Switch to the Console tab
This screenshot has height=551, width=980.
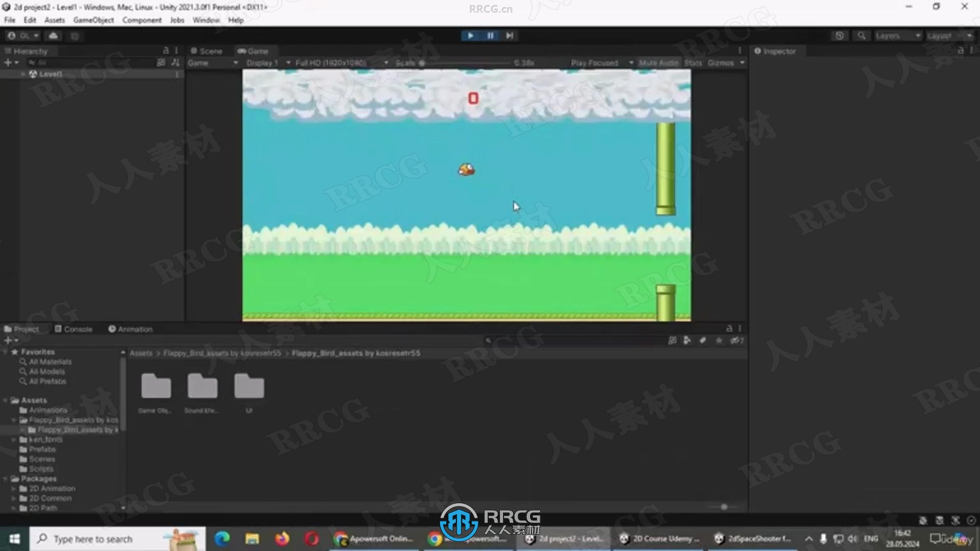click(73, 329)
